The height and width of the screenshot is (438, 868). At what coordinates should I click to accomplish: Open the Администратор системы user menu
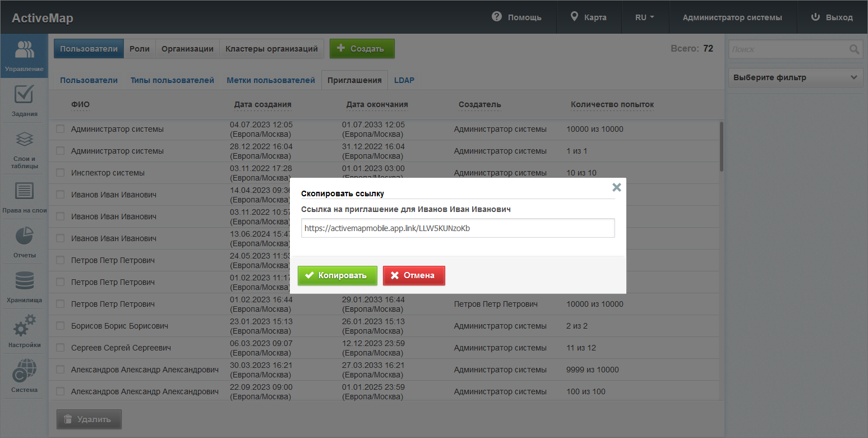(732, 17)
